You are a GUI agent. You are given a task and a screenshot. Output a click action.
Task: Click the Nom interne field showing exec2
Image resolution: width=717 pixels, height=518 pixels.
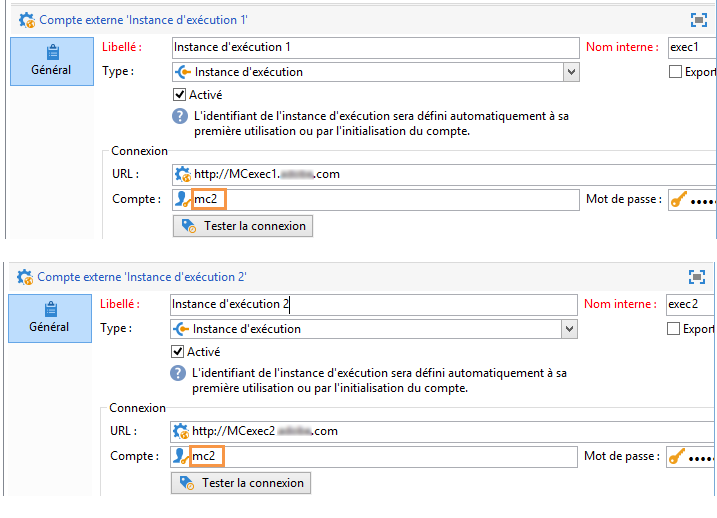click(x=690, y=304)
